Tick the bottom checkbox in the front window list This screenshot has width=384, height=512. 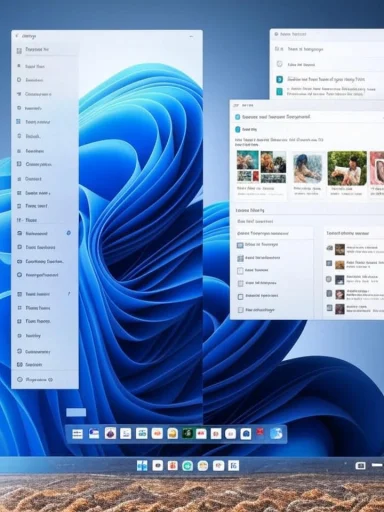click(x=240, y=310)
